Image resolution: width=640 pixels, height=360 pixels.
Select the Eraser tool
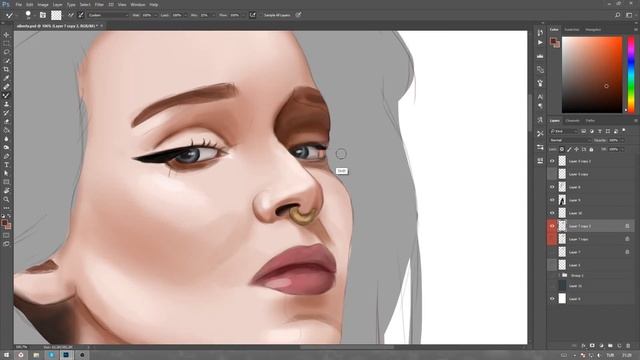point(6,122)
